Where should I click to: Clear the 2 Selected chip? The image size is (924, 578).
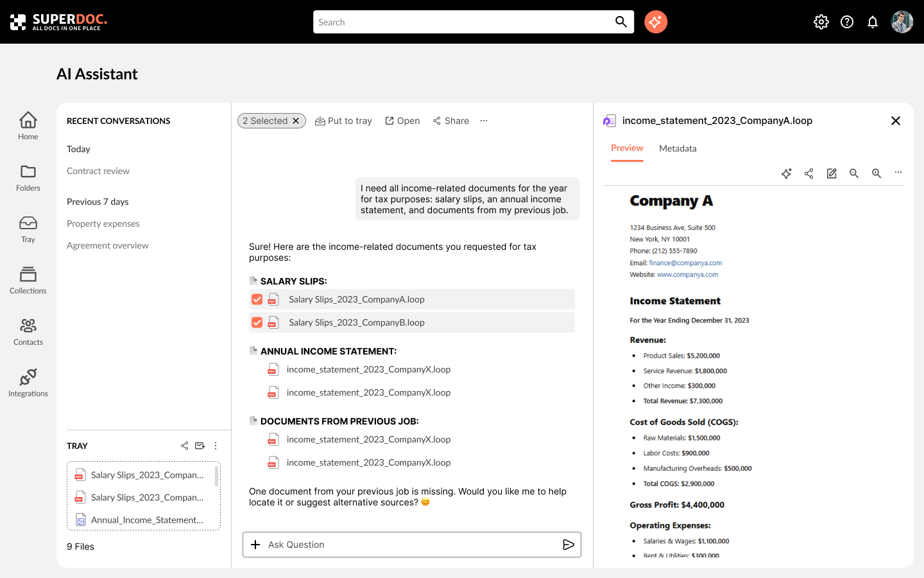(x=296, y=121)
